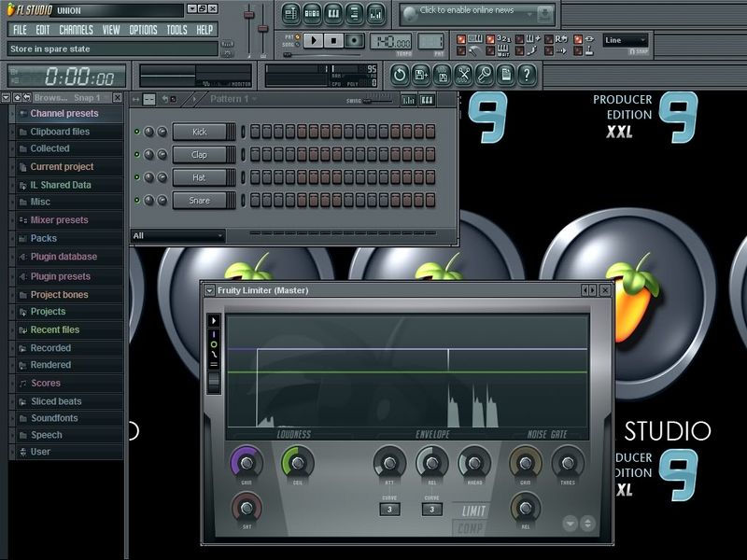
Task: Click the undo history circular arrow icon
Action: tap(400, 75)
